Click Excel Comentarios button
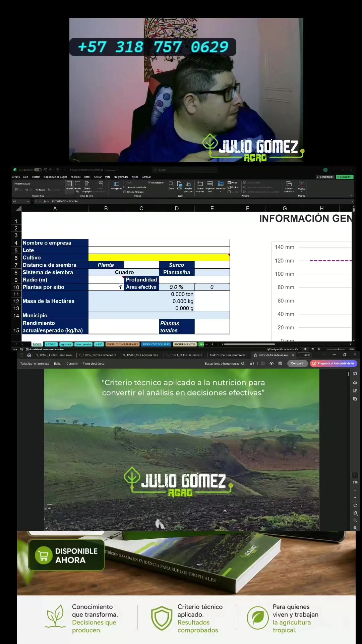Screen dimensions: 362x644 coord(325,177)
